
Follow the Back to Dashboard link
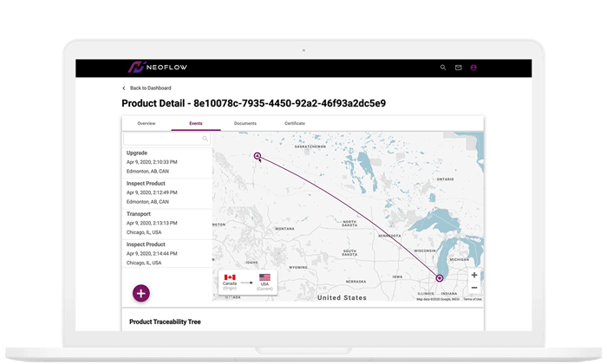151,88
